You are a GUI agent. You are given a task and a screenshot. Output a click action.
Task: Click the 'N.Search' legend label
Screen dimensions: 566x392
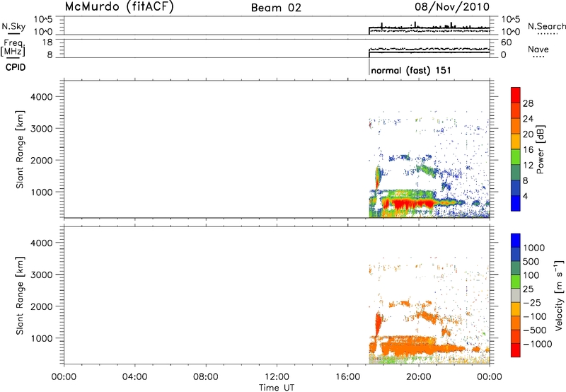point(547,26)
